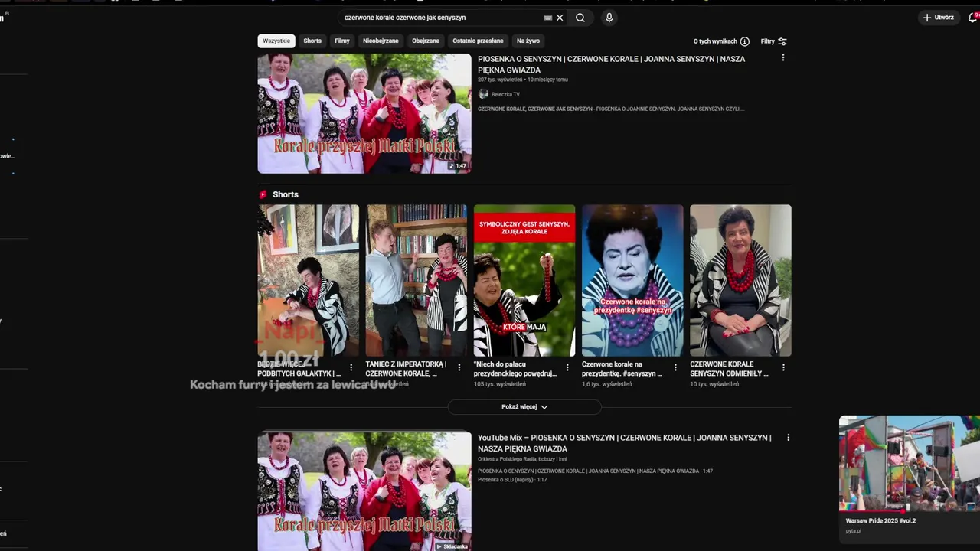Open short thumbnail Taniec z Imperatorką
The image size is (980, 551).
coord(416,280)
